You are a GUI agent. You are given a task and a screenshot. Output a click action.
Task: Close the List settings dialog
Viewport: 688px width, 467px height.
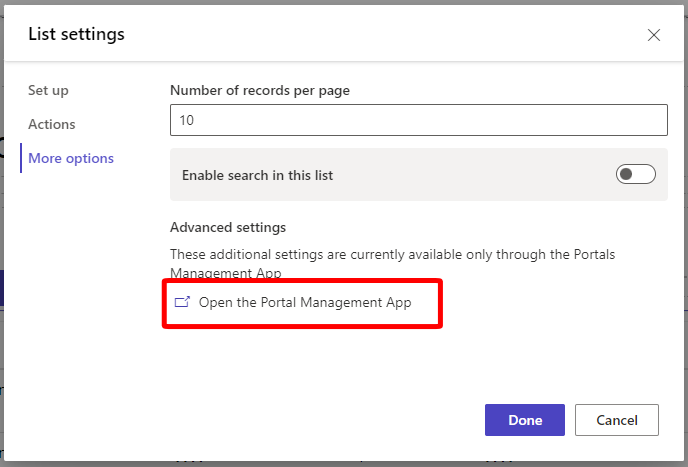[x=654, y=35]
